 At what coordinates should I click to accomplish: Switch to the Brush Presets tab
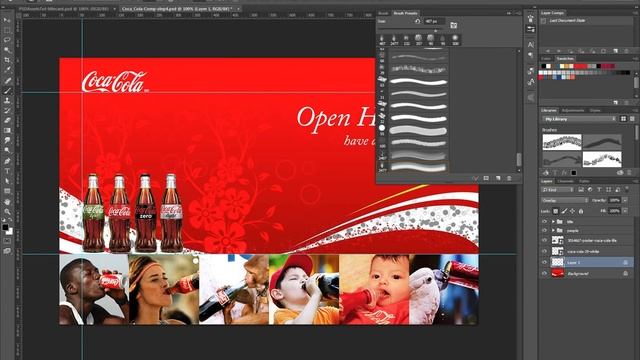(405, 13)
